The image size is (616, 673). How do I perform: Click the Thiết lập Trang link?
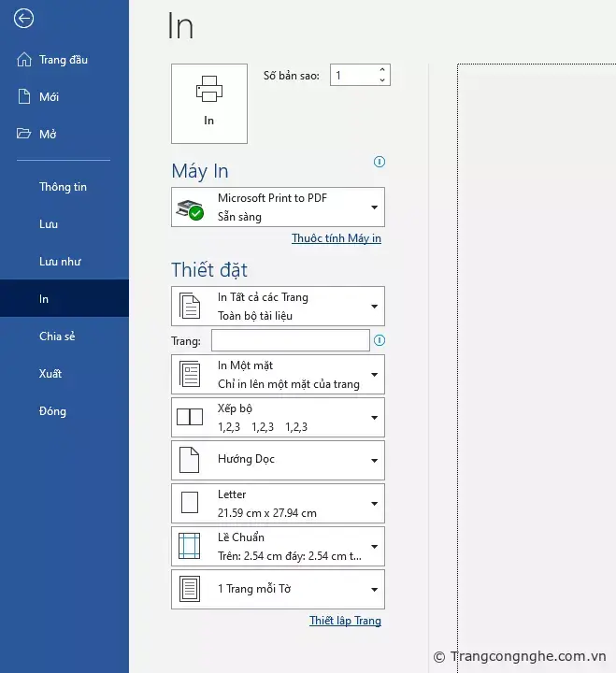[x=345, y=621]
